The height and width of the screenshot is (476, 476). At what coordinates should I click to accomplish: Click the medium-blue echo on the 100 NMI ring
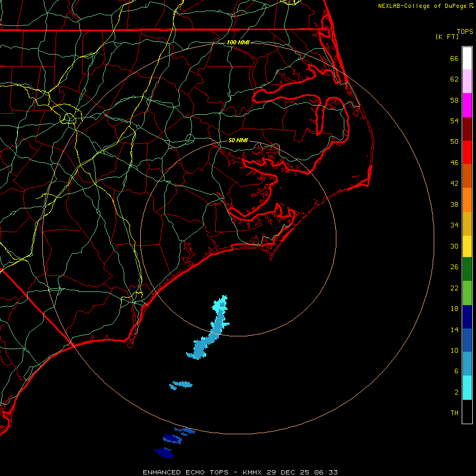tap(185, 431)
